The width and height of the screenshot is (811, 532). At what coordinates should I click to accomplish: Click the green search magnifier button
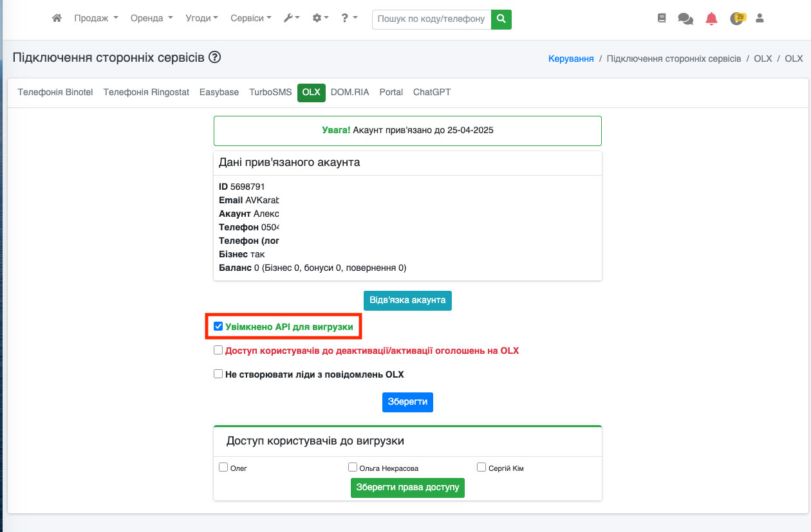pyautogui.click(x=501, y=19)
